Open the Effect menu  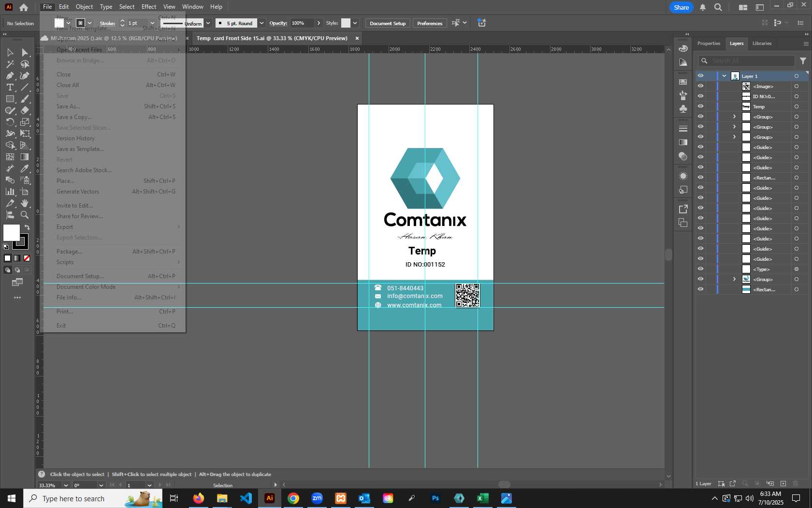[149, 7]
